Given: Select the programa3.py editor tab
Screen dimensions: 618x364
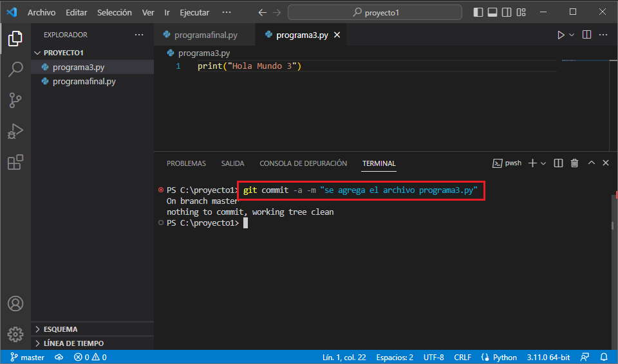Looking at the screenshot, I should [302, 35].
